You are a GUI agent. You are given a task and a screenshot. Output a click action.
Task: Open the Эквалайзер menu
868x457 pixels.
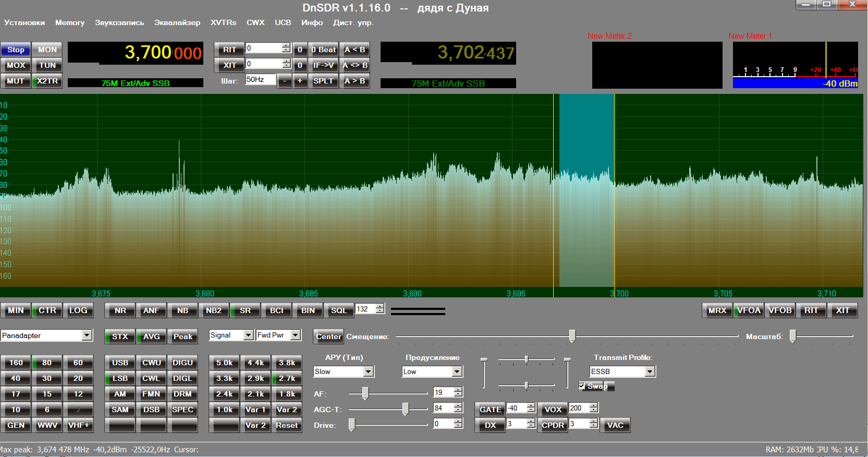pyautogui.click(x=177, y=22)
